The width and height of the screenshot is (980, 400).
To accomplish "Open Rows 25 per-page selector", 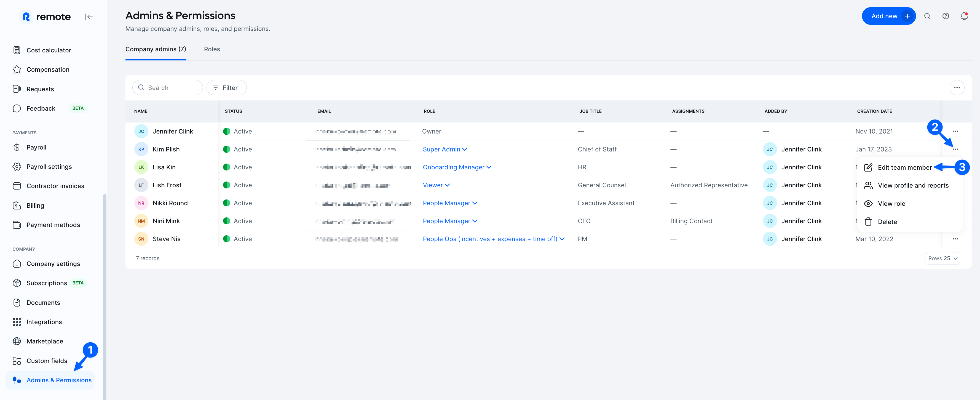I will 942,258.
